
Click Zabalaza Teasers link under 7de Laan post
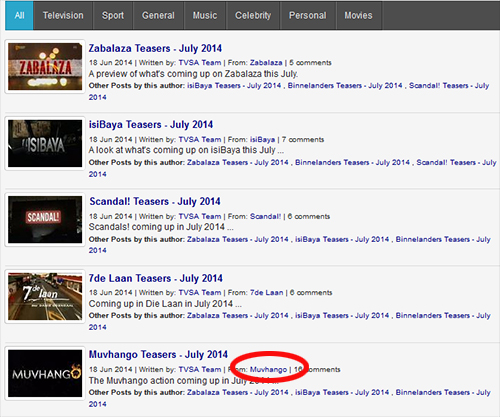pos(238,315)
